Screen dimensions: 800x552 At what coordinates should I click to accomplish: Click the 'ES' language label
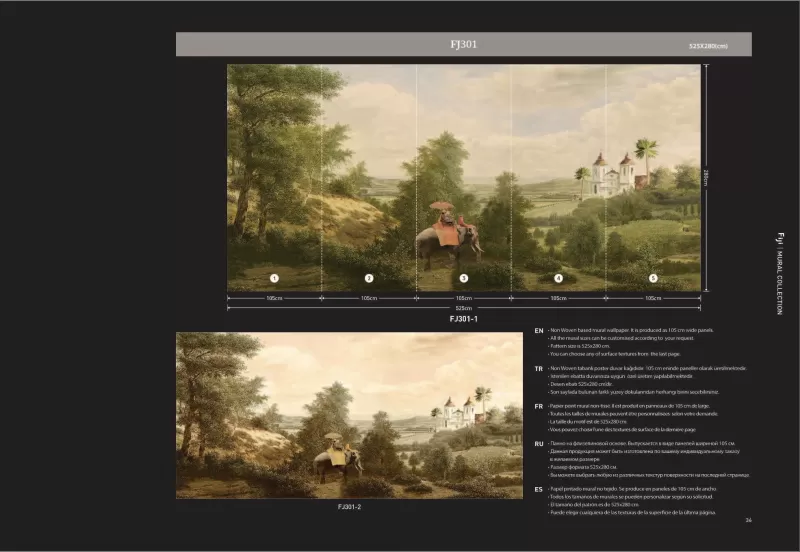pyautogui.click(x=539, y=489)
